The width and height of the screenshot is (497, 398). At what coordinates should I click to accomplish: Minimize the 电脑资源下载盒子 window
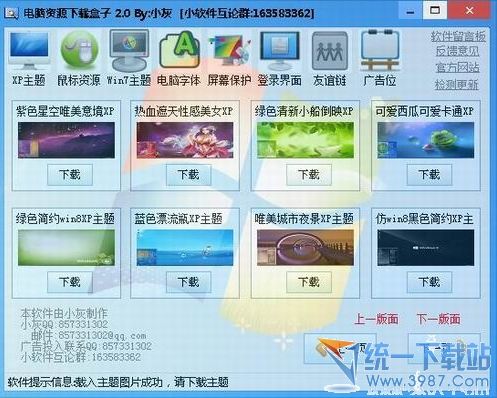click(411, 12)
